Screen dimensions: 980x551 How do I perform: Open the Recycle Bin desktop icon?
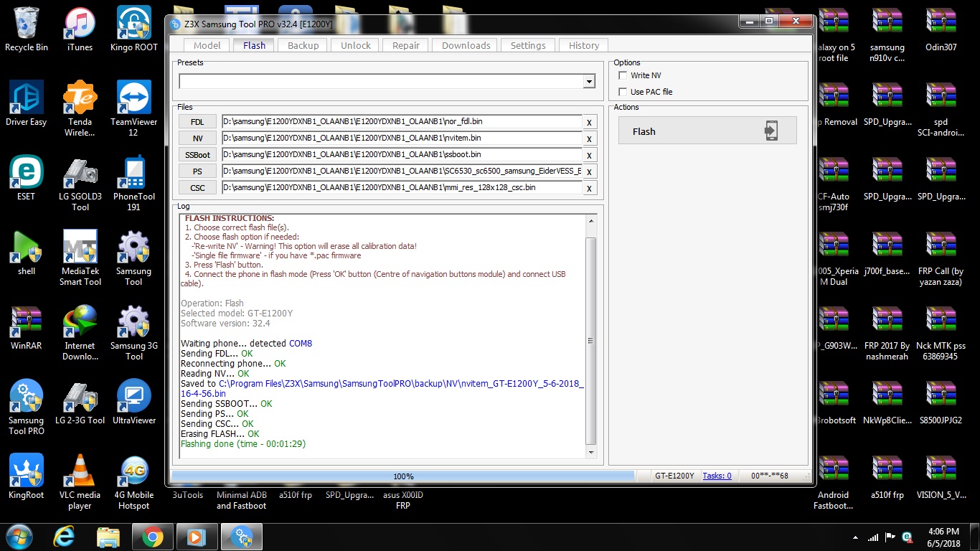tap(27, 29)
